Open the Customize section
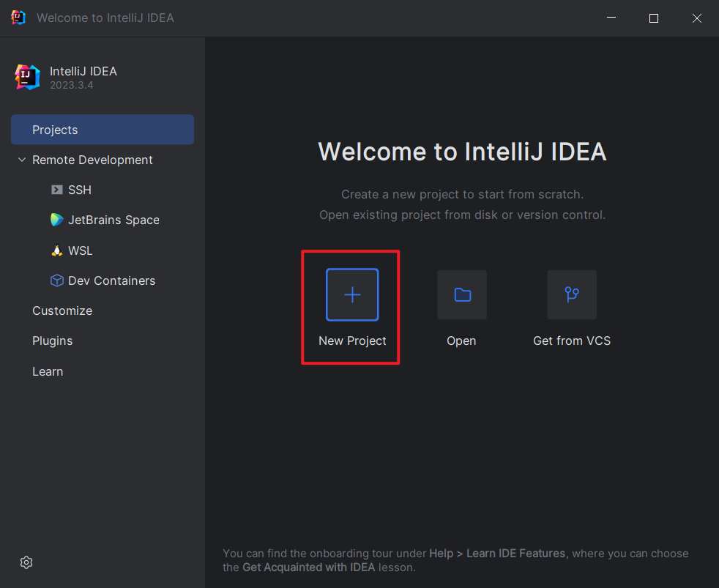719x588 pixels. point(62,310)
